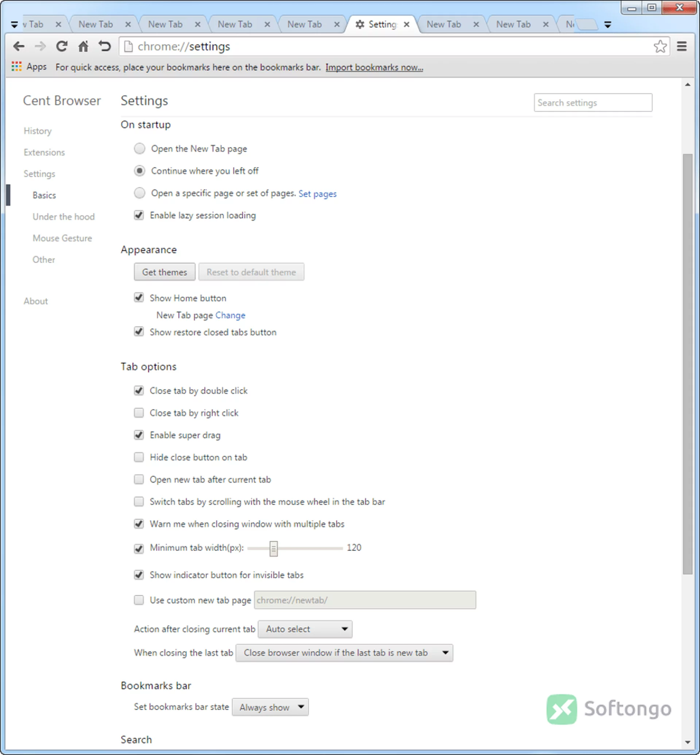Open the browser hamburger menu
Viewport: 700px width, 755px height.
(x=682, y=47)
